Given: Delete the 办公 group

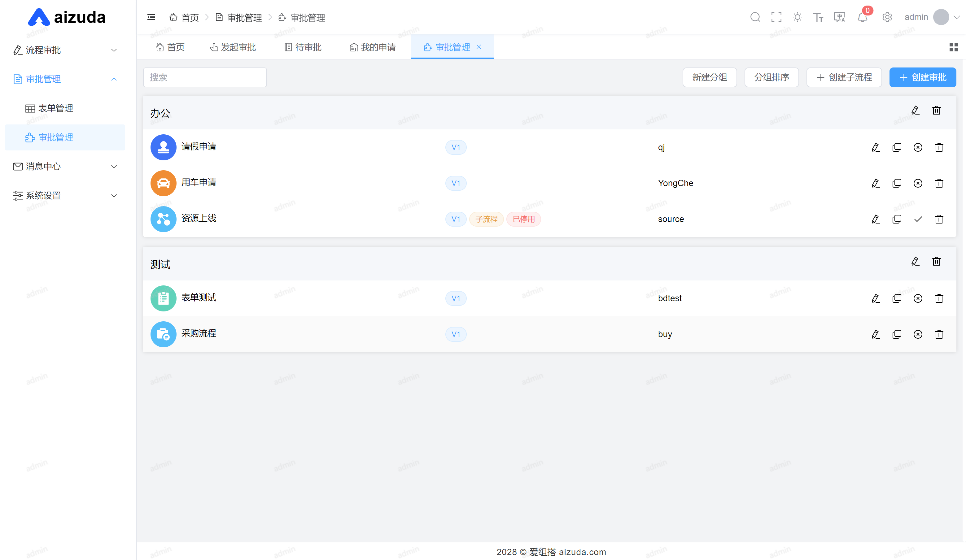Looking at the screenshot, I should 937,110.
